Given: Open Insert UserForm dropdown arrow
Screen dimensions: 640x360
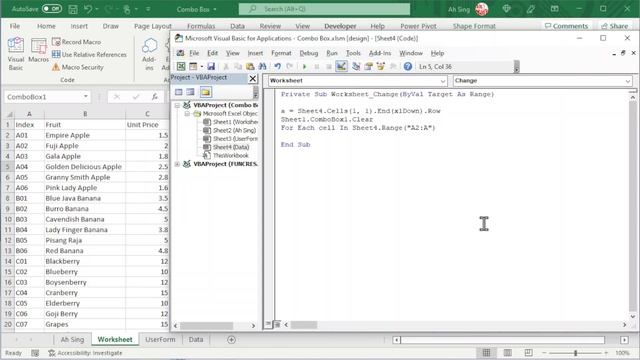Looking at the screenshot, I should 201,66.
